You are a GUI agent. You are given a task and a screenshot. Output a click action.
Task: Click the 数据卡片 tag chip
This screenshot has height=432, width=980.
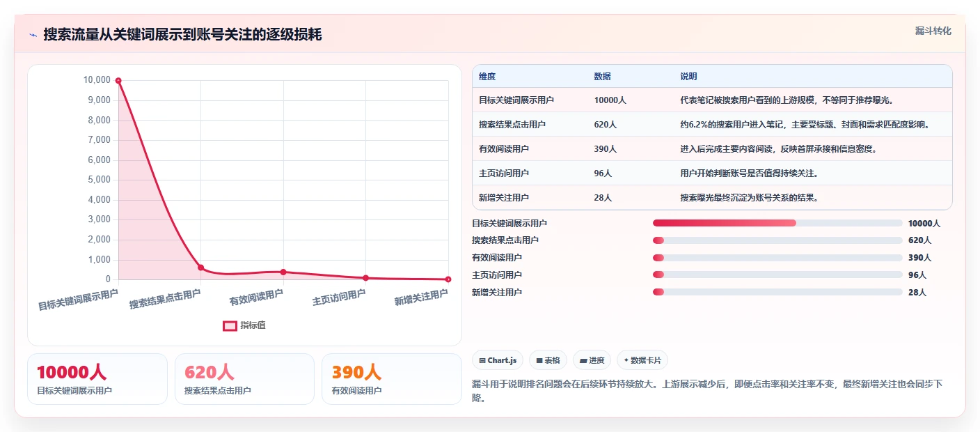[x=642, y=360]
